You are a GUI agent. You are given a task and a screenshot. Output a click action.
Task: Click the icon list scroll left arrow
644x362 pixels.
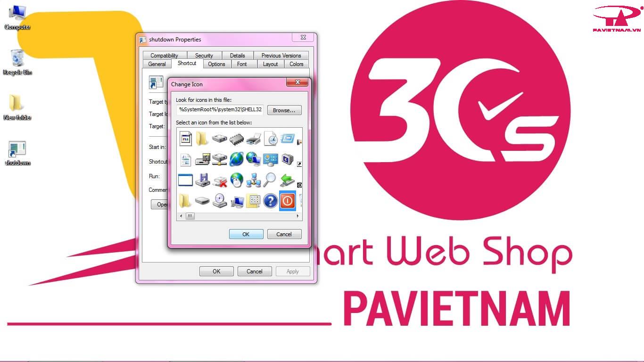[x=181, y=216]
